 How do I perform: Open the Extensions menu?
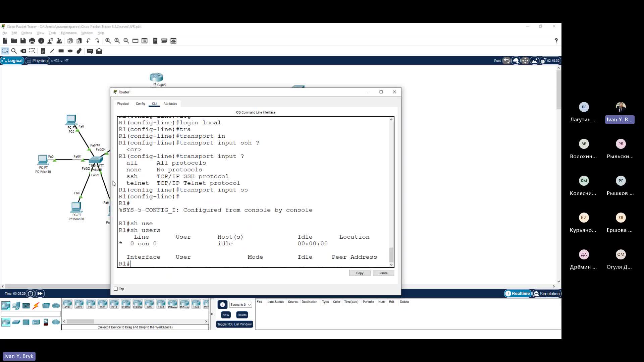(69, 33)
